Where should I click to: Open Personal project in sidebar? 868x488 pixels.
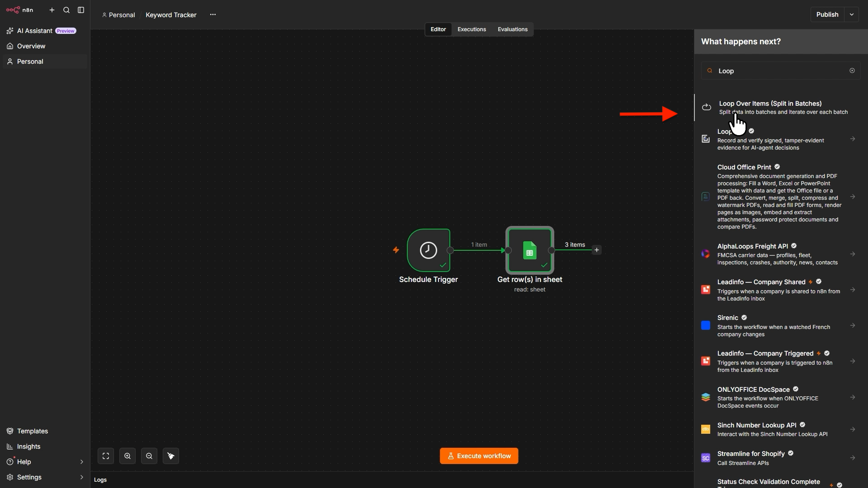(x=45, y=61)
